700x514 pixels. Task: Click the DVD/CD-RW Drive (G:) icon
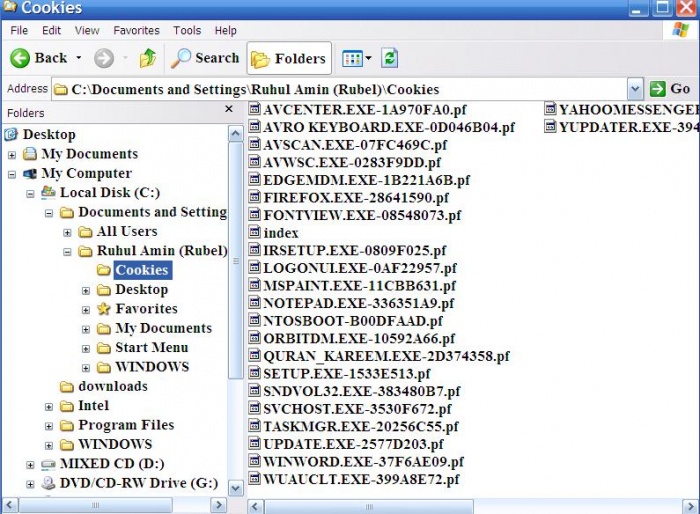(48, 483)
